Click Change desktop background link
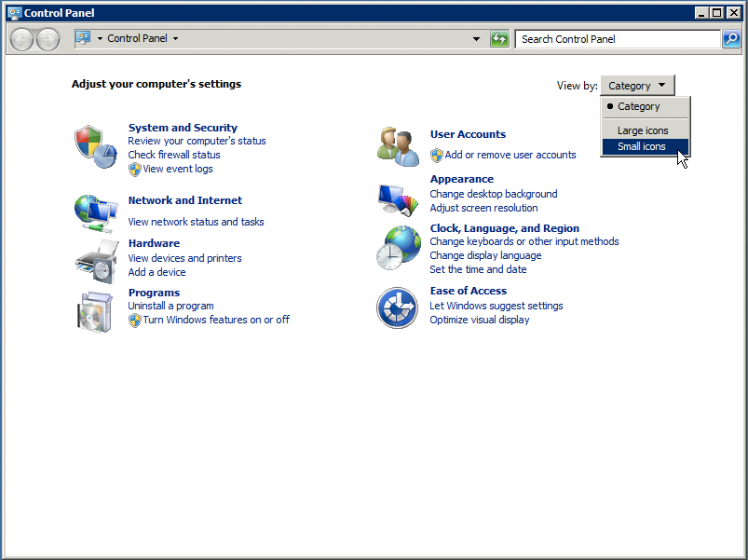The height and width of the screenshot is (560, 748). tap(494, 194)
